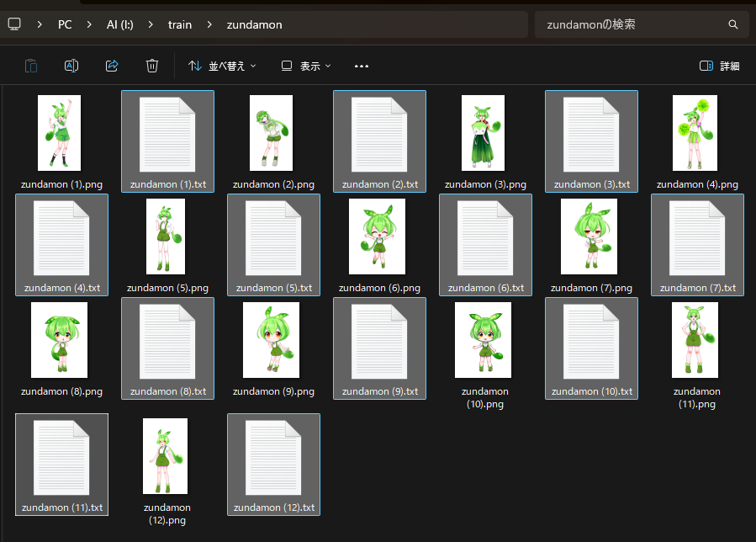This screenshot has width=756, height=542.
Task: Click the filename label zundamon (8).txt
Action: 168,391
